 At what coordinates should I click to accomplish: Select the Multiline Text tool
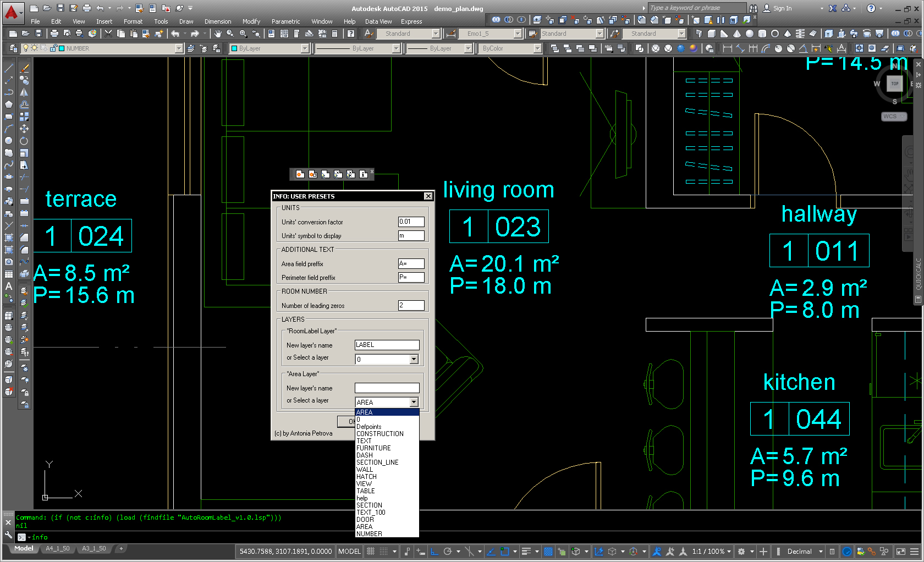[x=9, y=286]
